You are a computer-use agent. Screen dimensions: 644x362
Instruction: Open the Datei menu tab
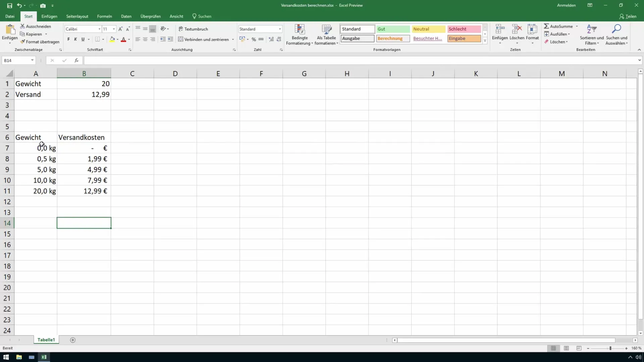coord(10,16)
